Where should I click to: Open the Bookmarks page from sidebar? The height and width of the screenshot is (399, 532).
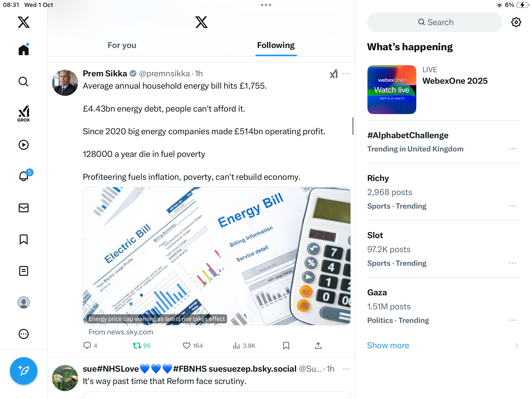tap(24, 239)
